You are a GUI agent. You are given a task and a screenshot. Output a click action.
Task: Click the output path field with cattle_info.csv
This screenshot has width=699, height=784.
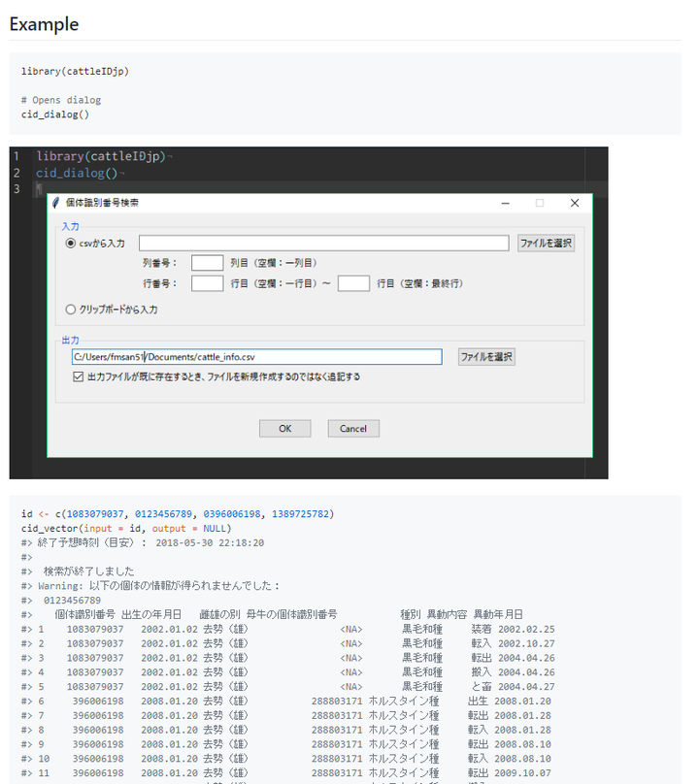256,356
